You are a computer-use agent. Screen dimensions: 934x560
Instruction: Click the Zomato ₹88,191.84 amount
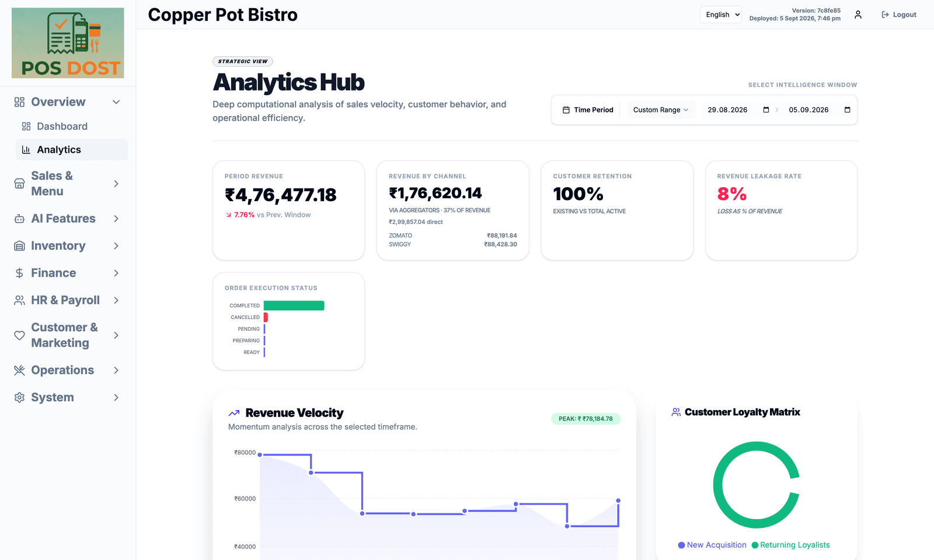pyautogui.click(x=502, y=236)
